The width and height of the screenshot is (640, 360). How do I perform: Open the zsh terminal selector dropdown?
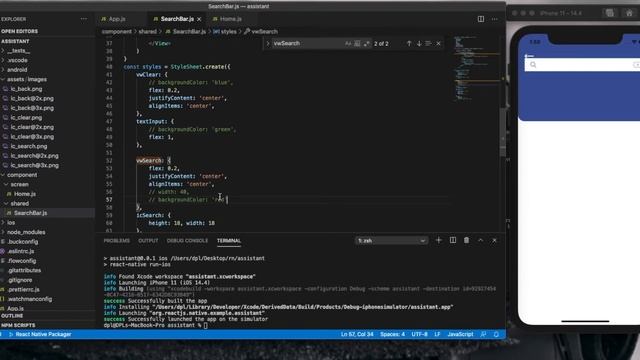(391, 241)
